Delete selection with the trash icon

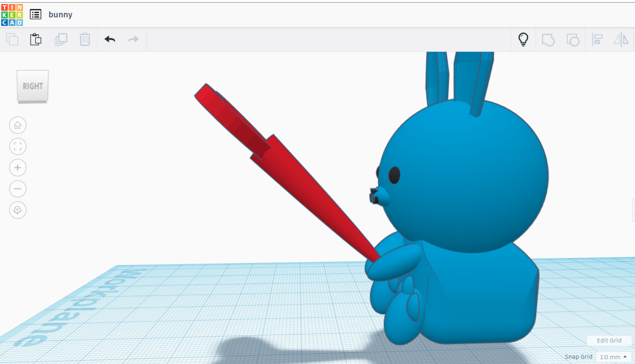pyautogui.click(x=85, y=39)
